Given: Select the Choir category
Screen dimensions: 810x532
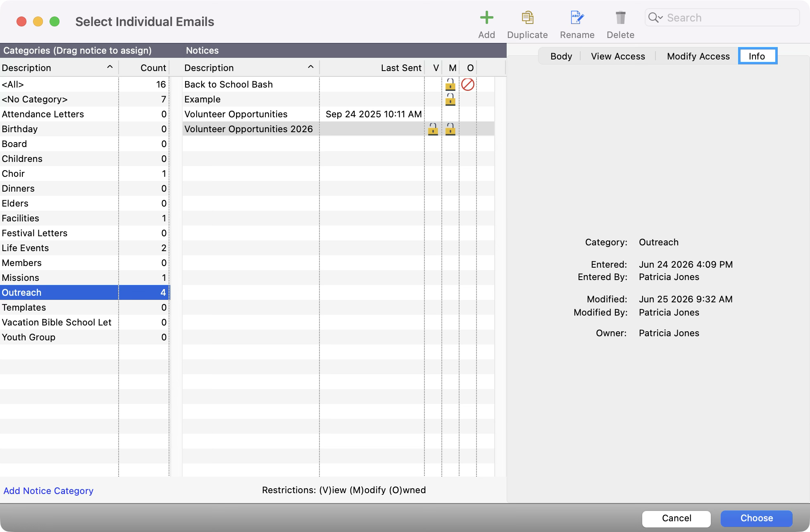Looking at the screenshot, I should click(85, 174).
